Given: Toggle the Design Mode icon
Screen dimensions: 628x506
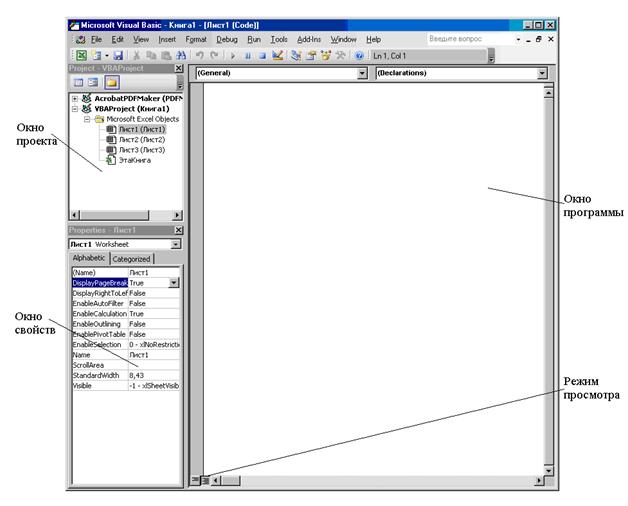Looking at the screenshot, I should point(277,56).
